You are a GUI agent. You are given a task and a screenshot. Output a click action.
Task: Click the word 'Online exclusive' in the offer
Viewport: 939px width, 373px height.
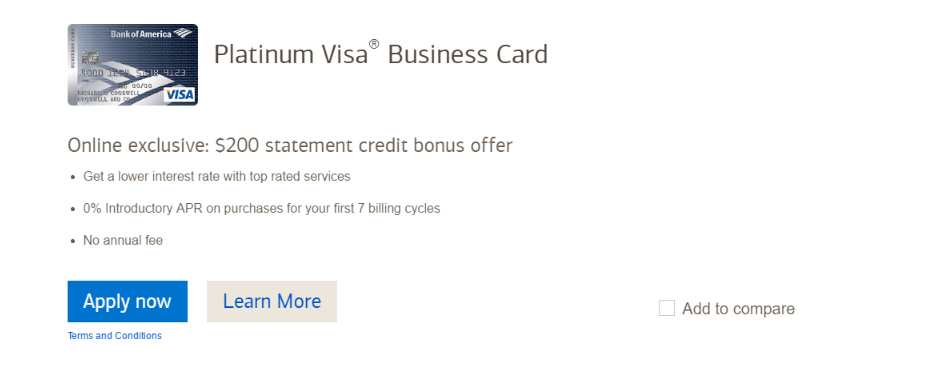tap(137, 145)
